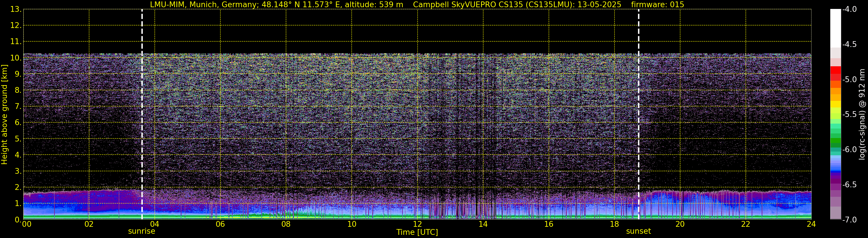Click the date '13-05-2025' in the title
Viewport: 868px width, 238px height.
click(600, 5)
